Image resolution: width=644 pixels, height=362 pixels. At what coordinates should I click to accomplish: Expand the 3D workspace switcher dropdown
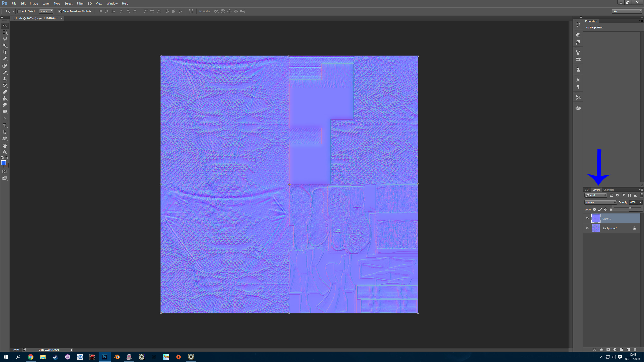tap(627, 11)
